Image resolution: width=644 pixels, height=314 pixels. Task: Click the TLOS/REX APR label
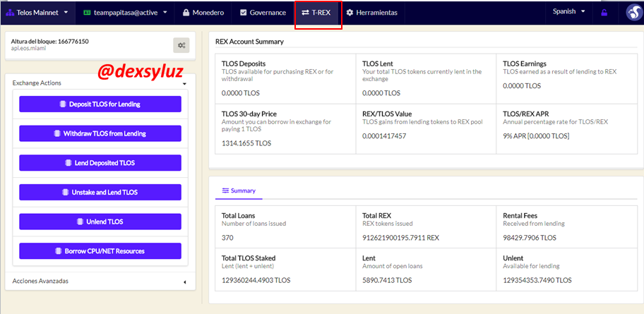click(x=525, y=114)
